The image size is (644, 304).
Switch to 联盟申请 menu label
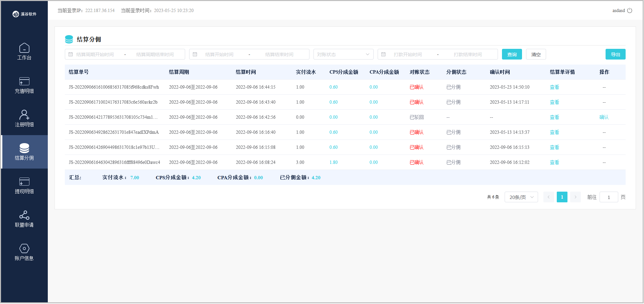click(x=24, y=225)
